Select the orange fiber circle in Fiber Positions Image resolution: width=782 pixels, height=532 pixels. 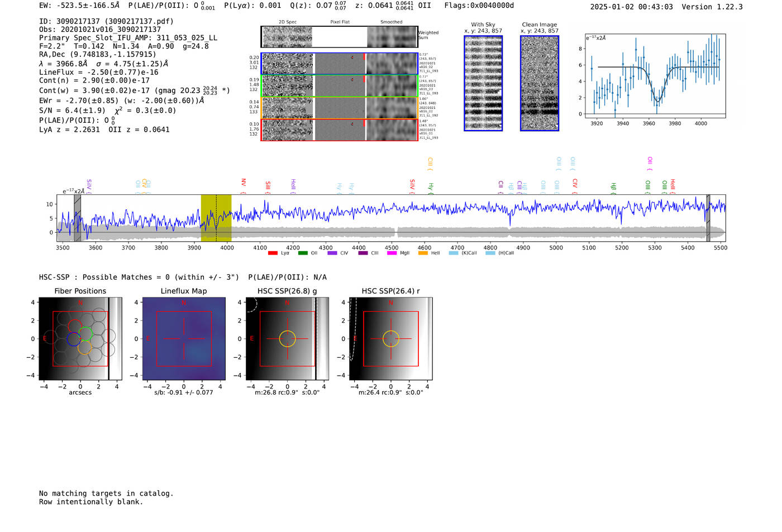click(x=84, y=348)
